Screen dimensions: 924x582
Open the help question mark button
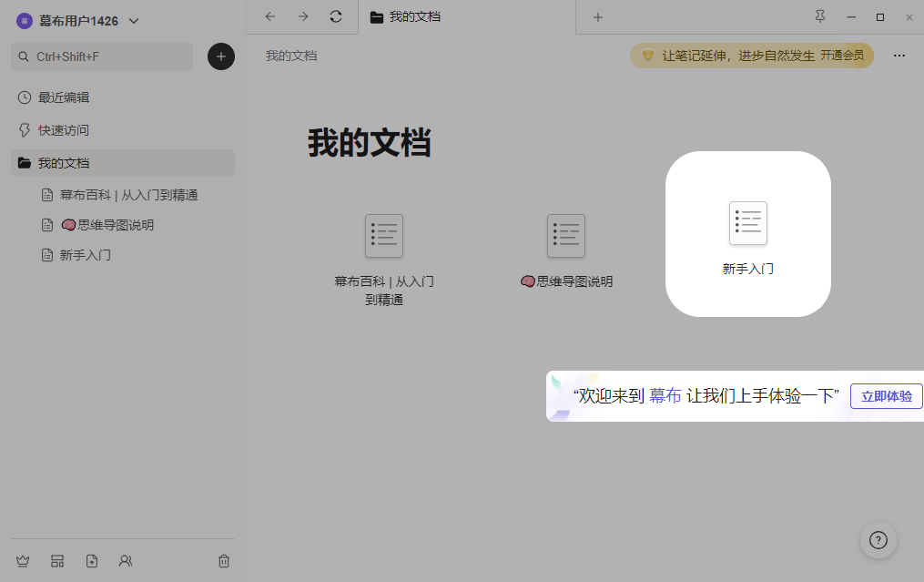pos(878,540)
